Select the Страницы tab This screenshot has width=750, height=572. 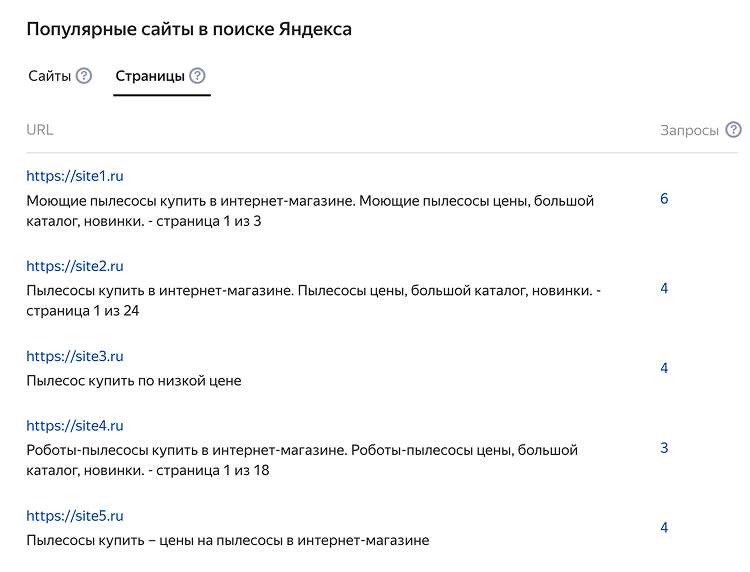point(150,76)
